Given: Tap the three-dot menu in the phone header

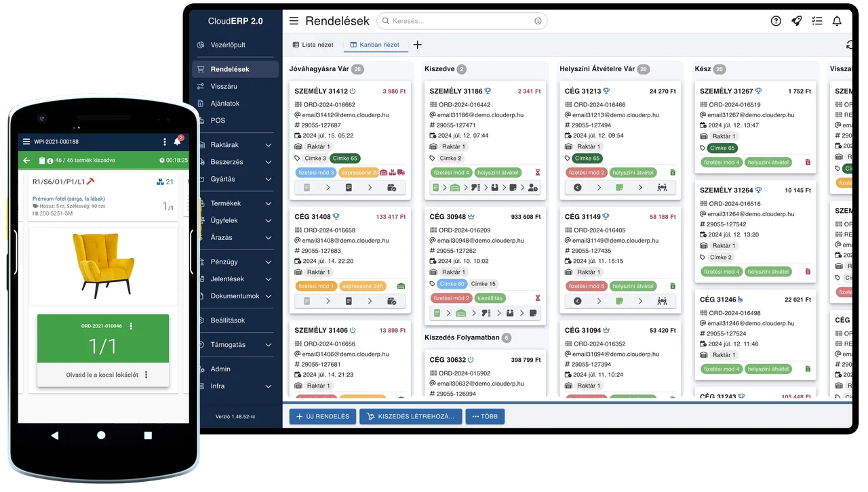Looking at the screenshot, I should (164, 142).
